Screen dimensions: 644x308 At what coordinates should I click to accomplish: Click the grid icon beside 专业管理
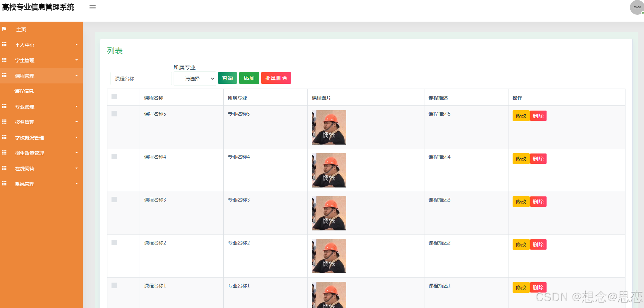point(4,106)
